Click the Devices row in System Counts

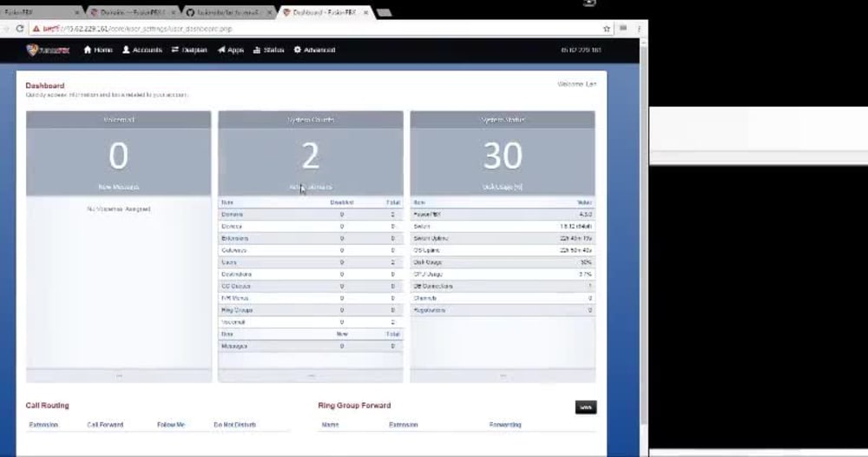click(311, 227)
